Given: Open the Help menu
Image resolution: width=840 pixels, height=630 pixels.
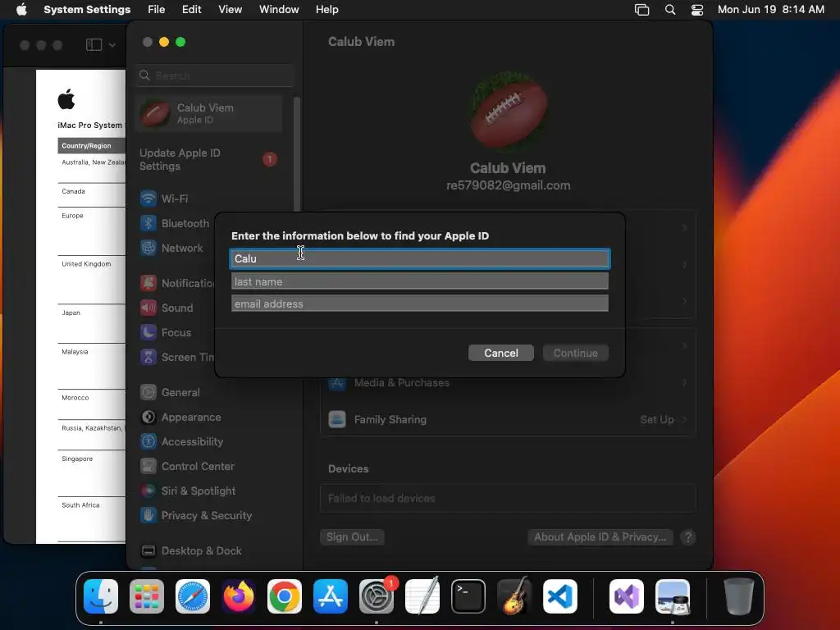Looking at the screenshot, I should tap(326, 10).
